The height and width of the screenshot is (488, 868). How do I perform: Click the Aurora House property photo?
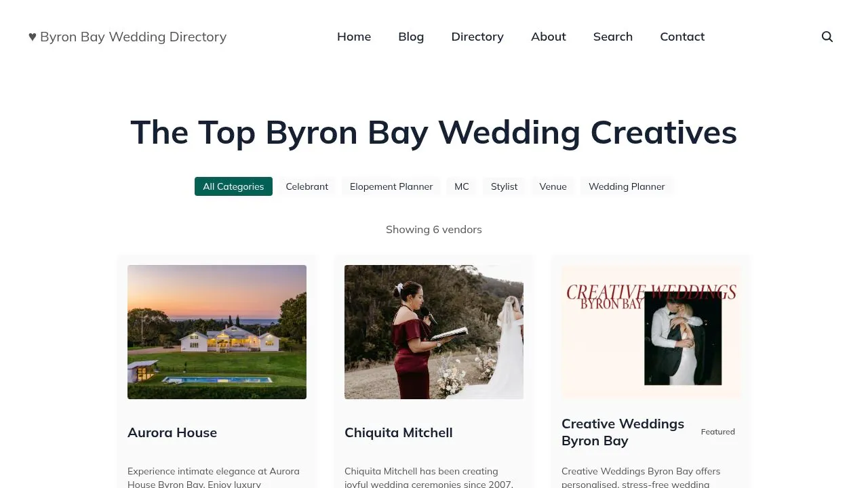217,332
